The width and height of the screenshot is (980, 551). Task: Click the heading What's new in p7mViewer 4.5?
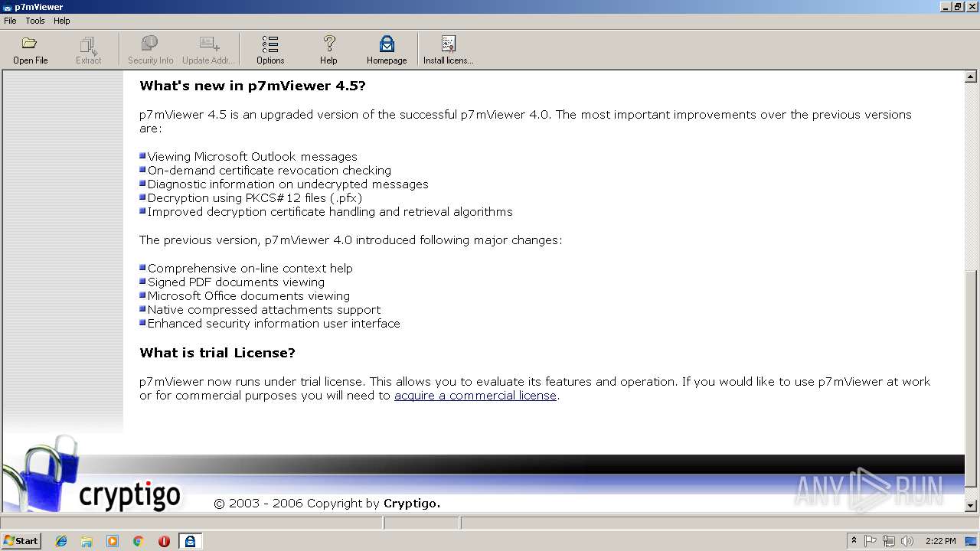253,86
